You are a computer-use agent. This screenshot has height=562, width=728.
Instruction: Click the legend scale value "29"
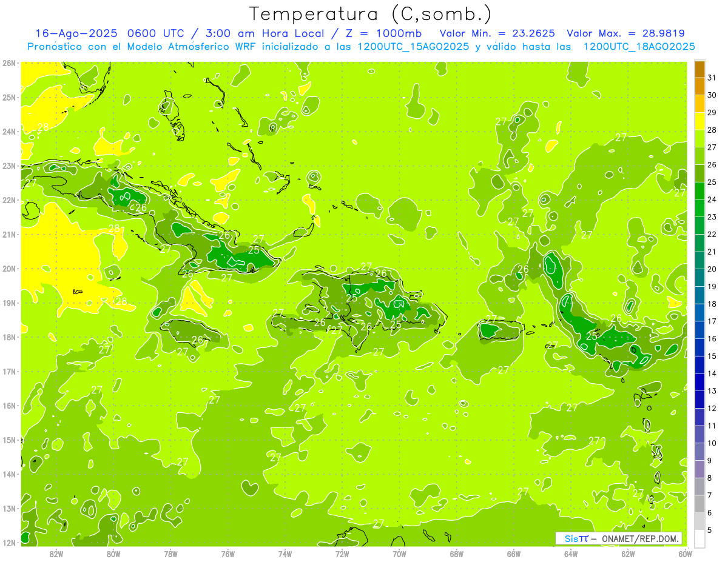(712, 112)
